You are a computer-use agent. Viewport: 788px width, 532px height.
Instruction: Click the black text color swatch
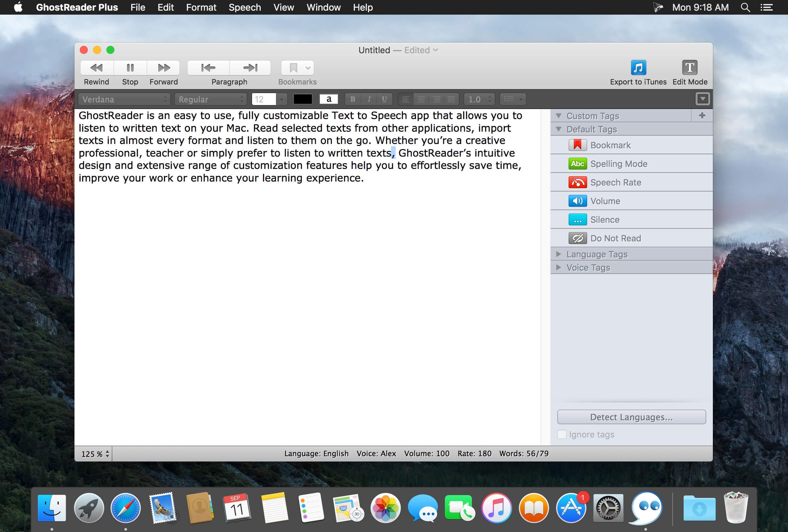pos(303,99)
